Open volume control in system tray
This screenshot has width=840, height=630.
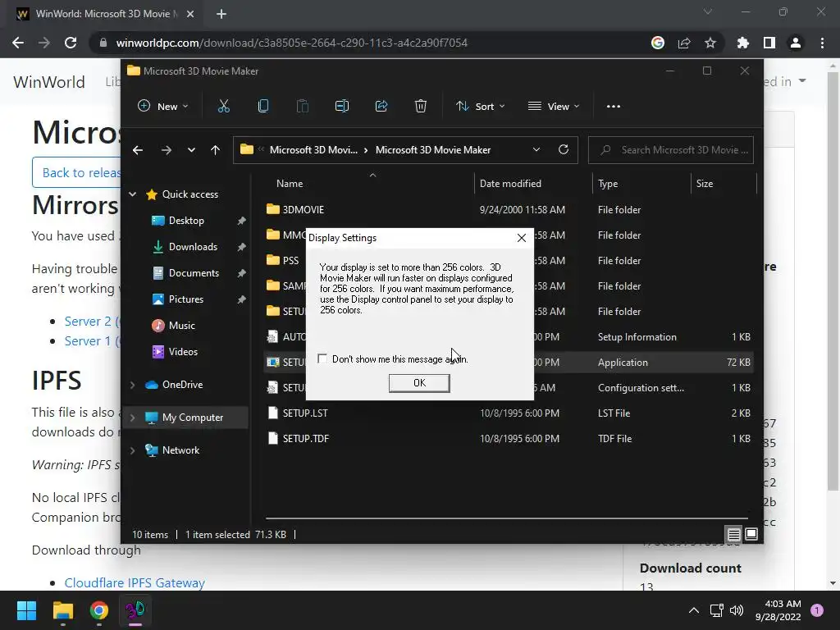tap(737, 610)
